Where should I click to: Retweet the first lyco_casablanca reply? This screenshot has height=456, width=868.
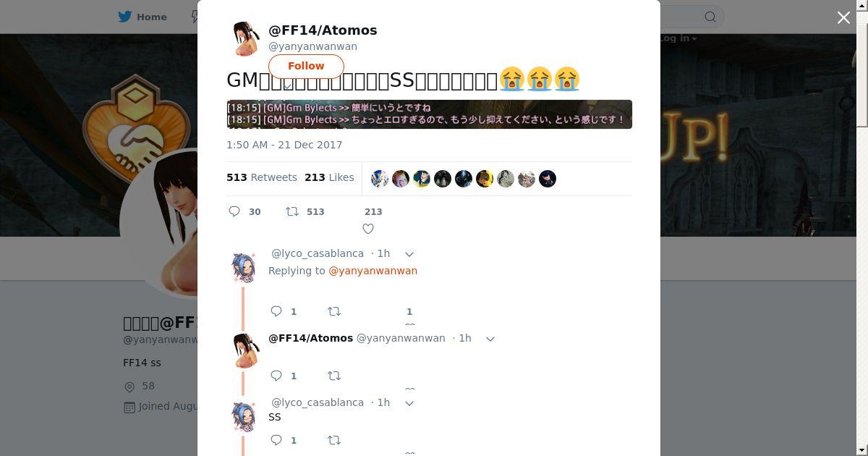pos(334,311)
